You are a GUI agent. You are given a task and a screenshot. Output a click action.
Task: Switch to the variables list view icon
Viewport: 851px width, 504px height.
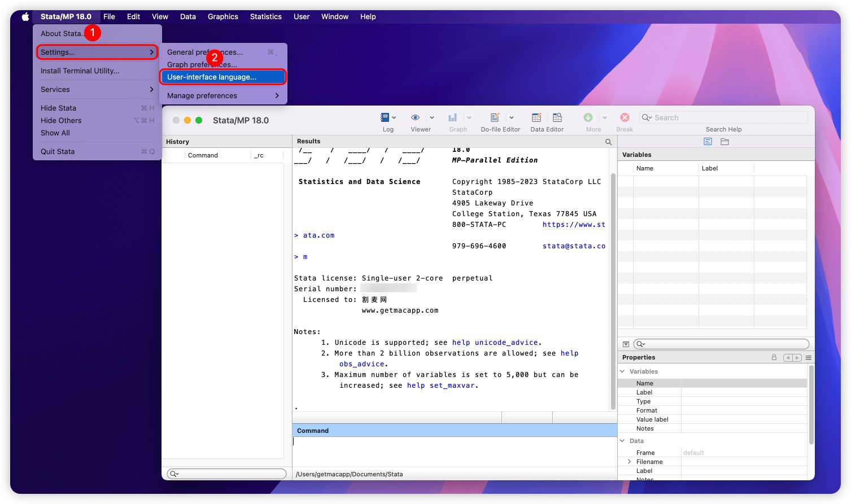pos(708,142)
